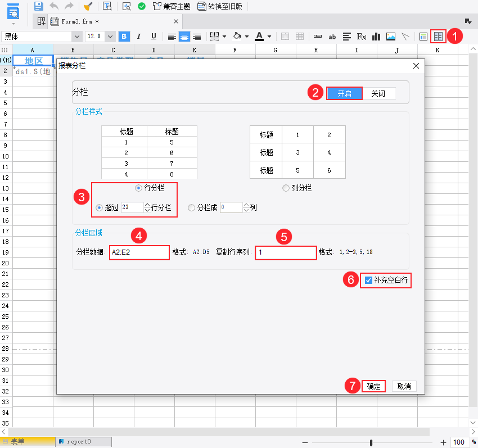Open the template preview icon

coord(107,6)
